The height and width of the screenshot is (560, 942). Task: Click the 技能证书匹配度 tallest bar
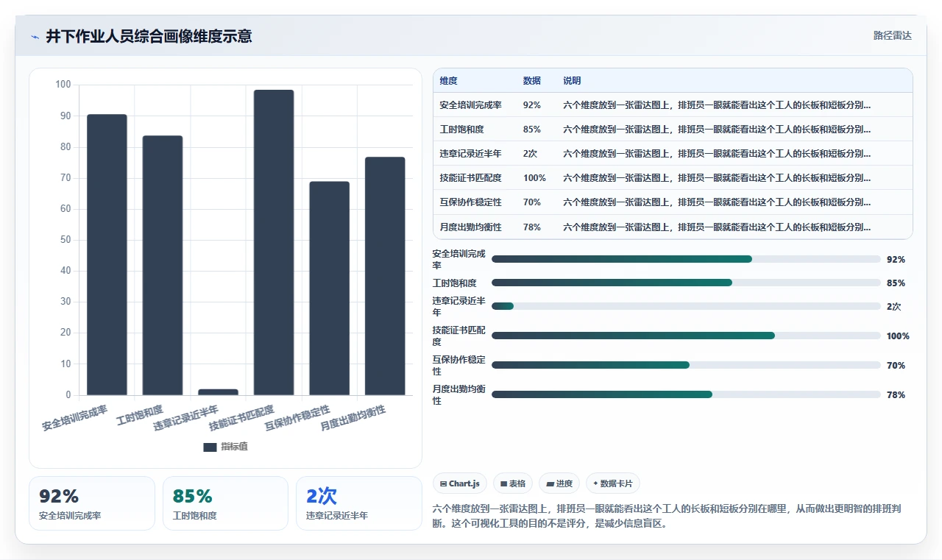(x=274, y=242)
